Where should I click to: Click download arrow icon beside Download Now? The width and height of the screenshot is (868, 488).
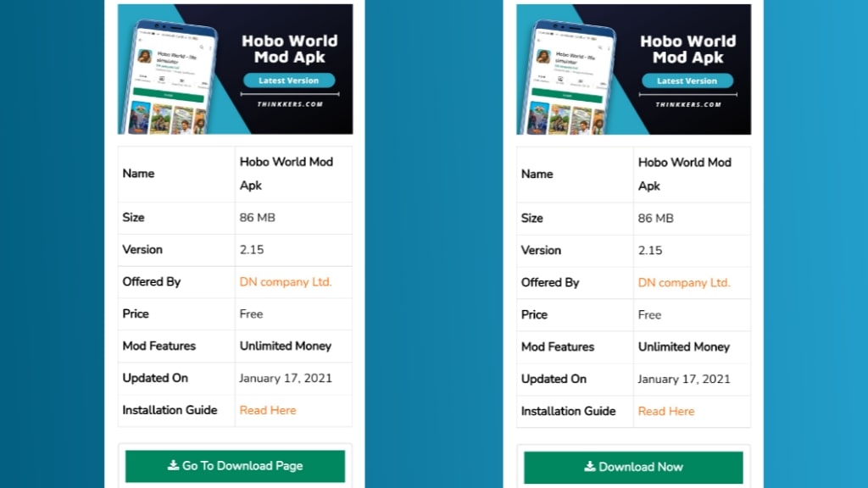(x=589, y=467)
